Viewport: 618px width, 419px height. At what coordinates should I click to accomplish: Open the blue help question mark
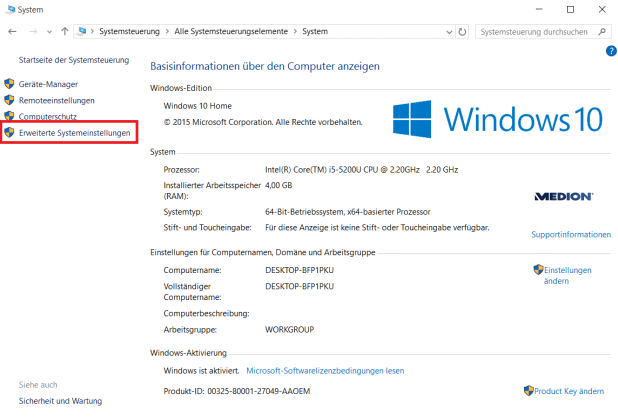coord(611,51)
